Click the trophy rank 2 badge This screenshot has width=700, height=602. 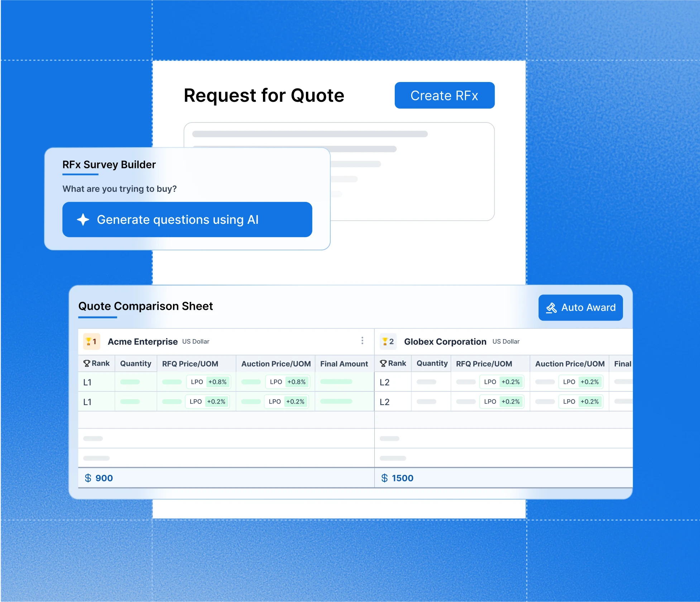click(x=388, y=342)
